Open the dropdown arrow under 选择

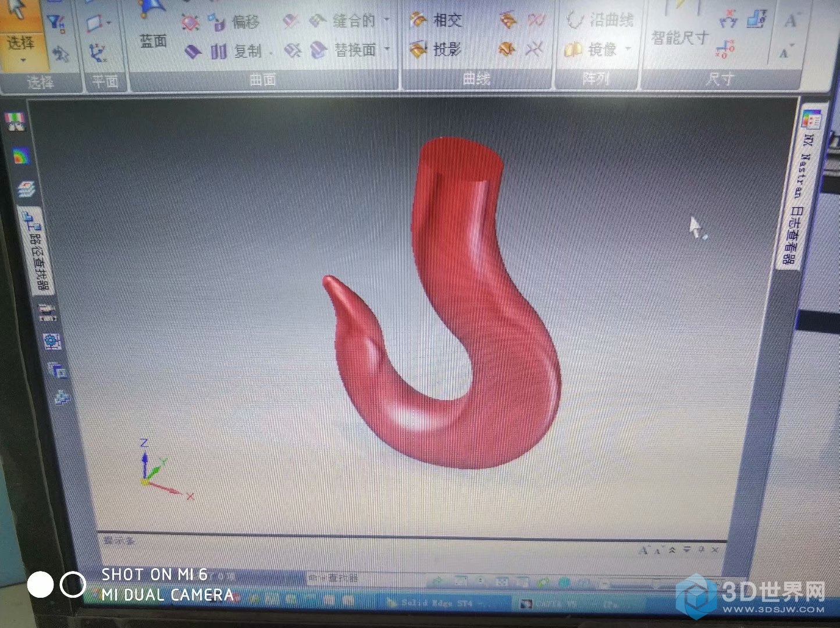23,61
